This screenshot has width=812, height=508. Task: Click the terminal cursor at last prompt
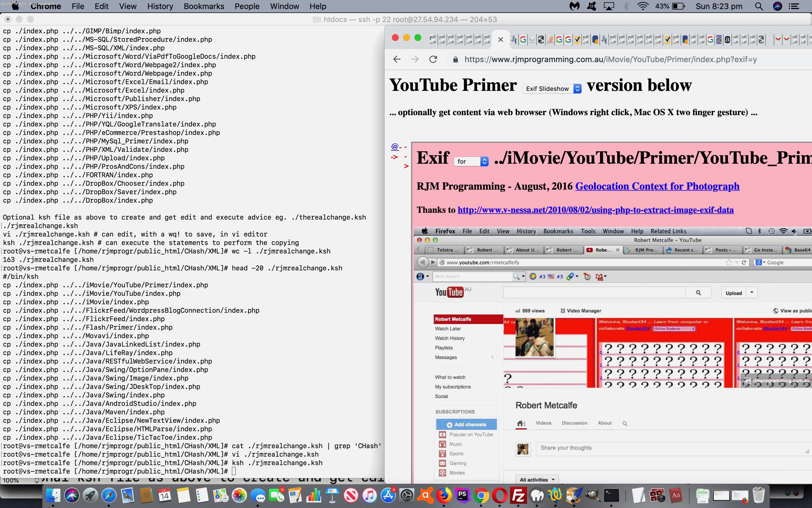click(234, 471)
